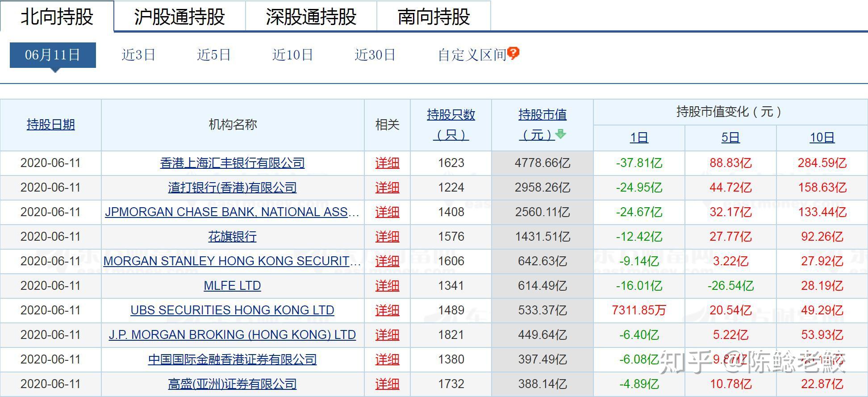Open the 深股通持股 tab

pos(311,17)
